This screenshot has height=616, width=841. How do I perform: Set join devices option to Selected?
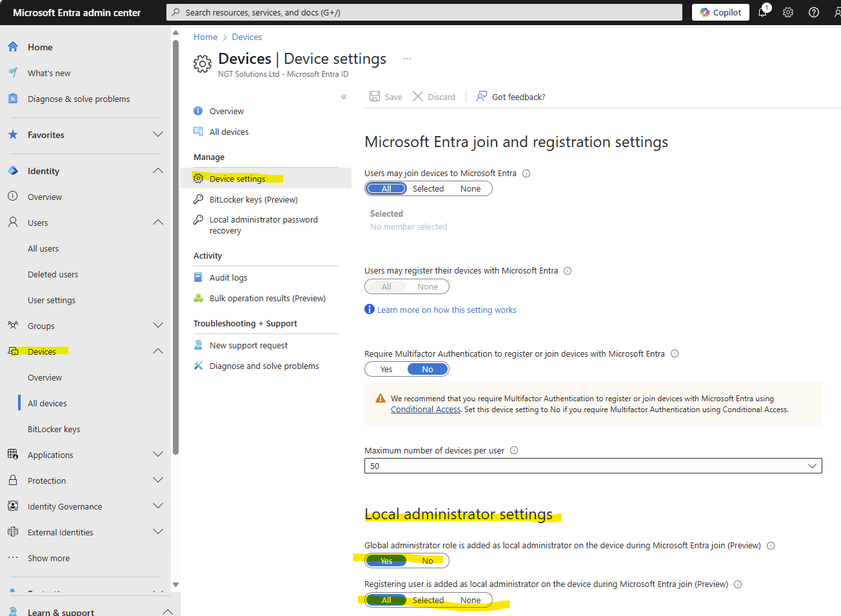tap(428, 188)
